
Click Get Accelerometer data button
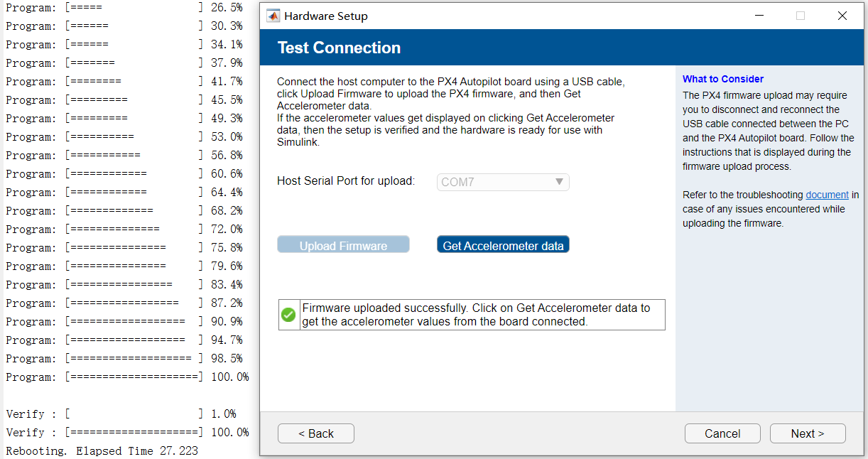click(503, 245)
